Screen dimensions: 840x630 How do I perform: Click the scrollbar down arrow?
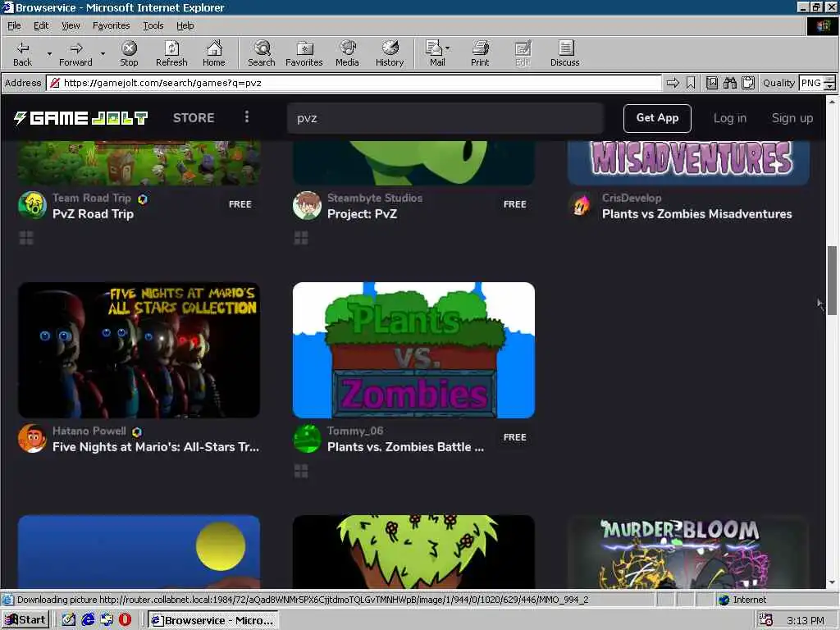tap(832, 582)
